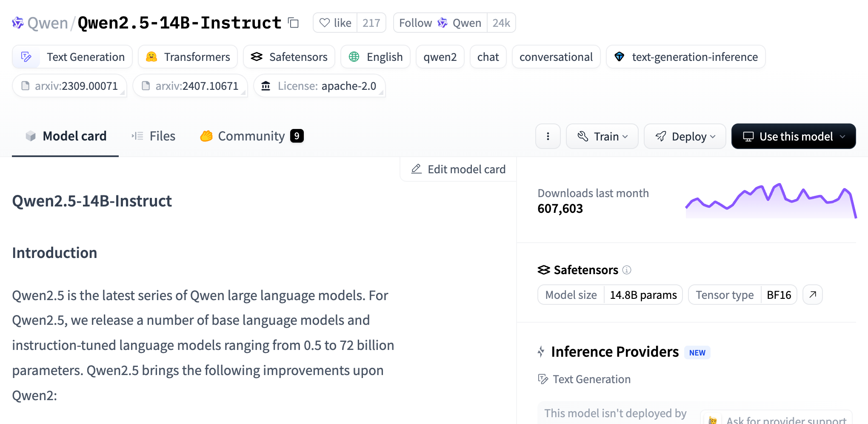The width and height of the screenshot is (868, 424).
Task: Open the text-generation-inference tag
Action: click(685, 57)
